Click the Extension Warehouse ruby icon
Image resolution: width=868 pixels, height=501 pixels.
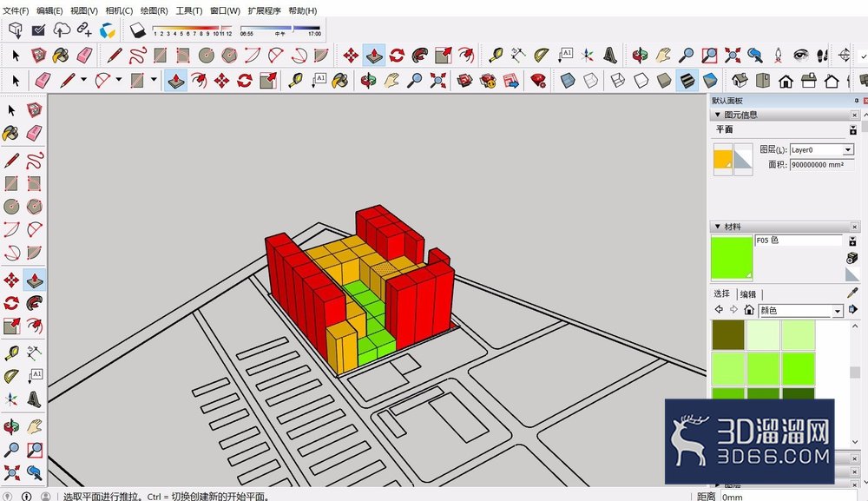click(x=537, y=81)
